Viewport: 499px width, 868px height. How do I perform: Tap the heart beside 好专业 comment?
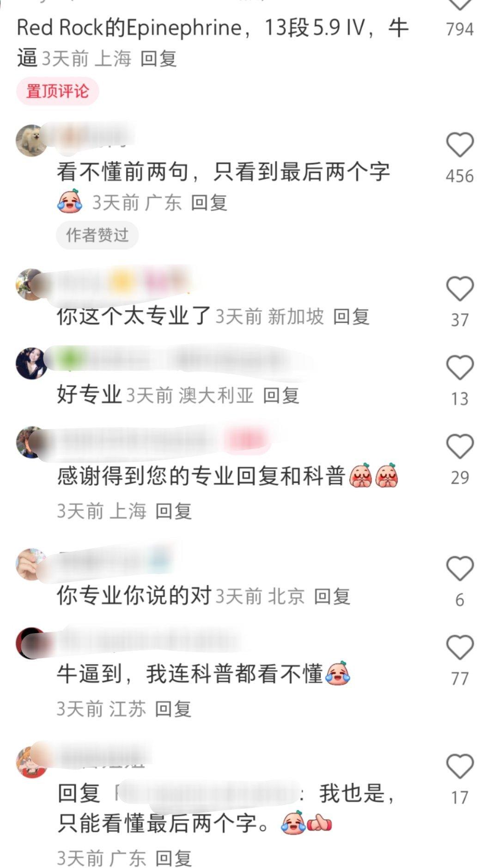(460, 367)
